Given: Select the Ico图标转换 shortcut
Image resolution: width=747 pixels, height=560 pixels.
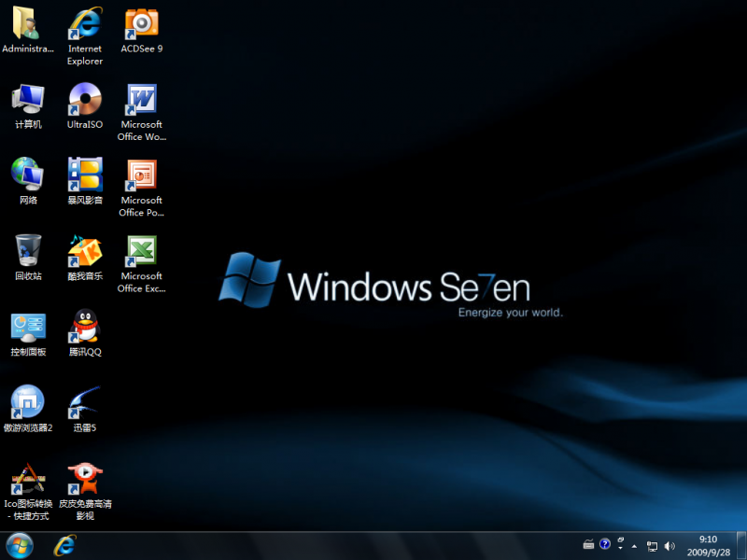Looking at the screenshot, I should 28,492.
